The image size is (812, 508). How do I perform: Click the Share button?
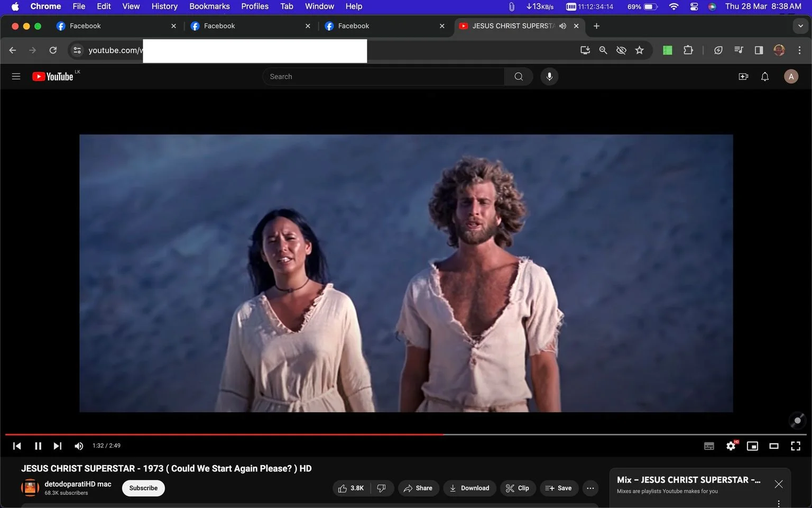[418, 488]
